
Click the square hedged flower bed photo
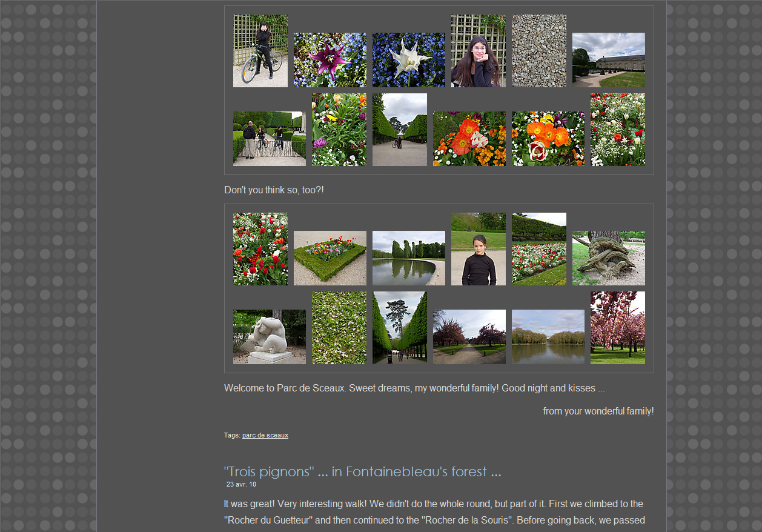[330, 258]
